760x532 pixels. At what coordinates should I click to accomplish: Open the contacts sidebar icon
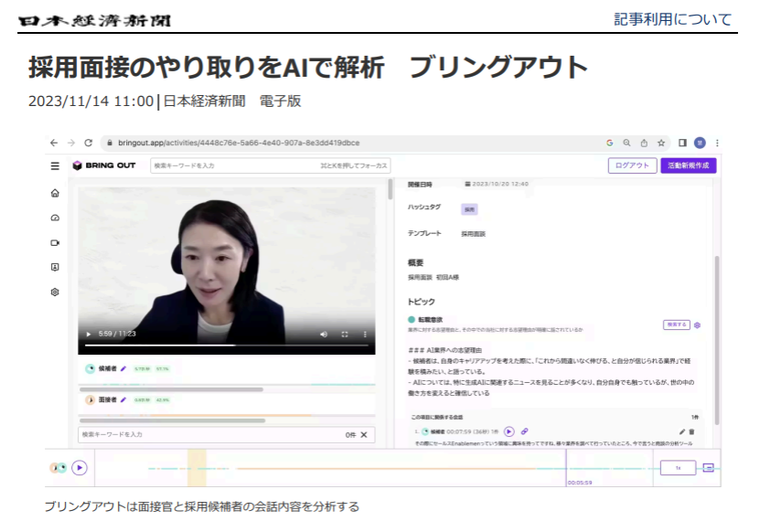55,267
